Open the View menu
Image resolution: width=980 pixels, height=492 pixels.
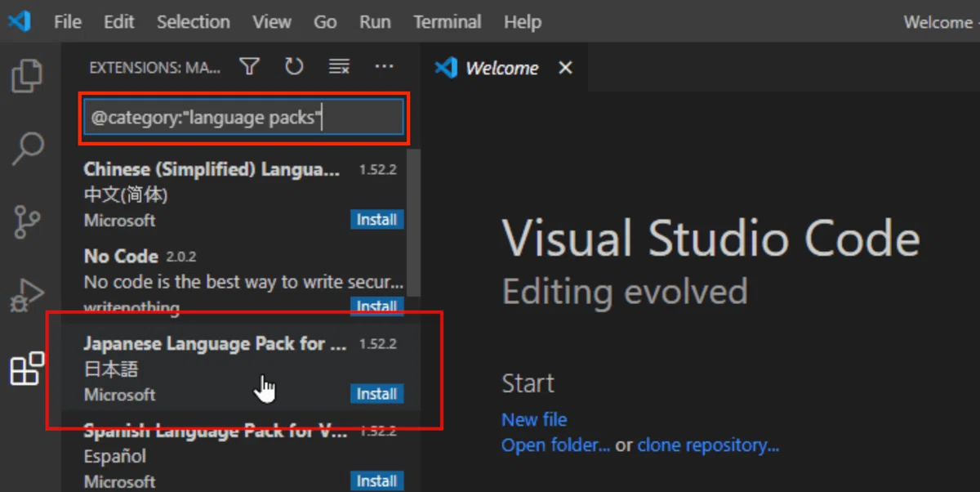(x=272, y=22)
